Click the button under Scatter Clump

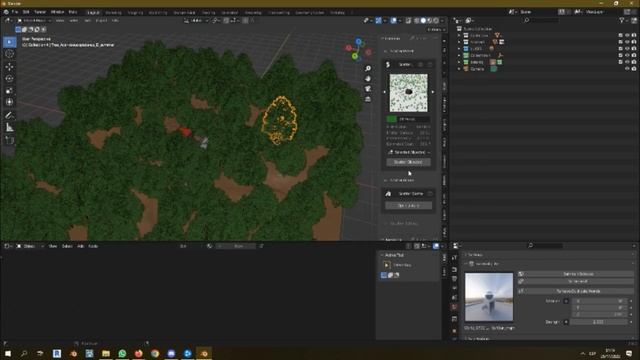coord(409,206)
